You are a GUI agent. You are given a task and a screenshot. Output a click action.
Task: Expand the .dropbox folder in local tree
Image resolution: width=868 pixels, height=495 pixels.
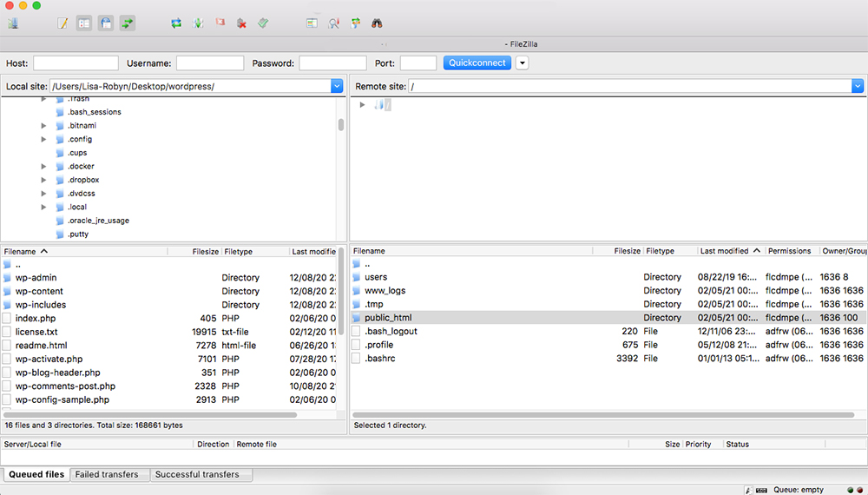43,180
